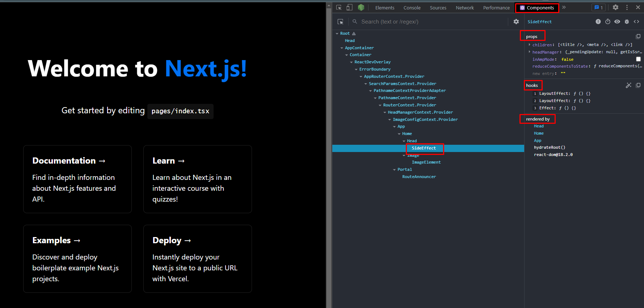The image size is (644, 308).
Task: Select the React component picker icon
Action: 340,22
